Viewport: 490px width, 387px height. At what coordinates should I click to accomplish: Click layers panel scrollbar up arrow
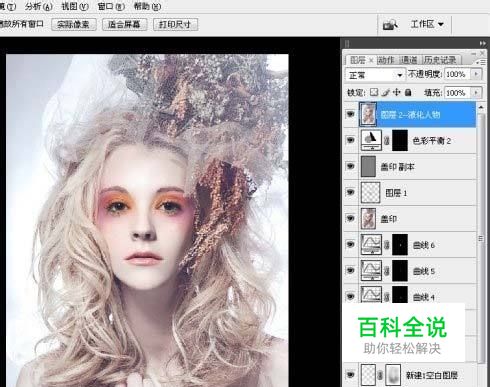[481, 107]
